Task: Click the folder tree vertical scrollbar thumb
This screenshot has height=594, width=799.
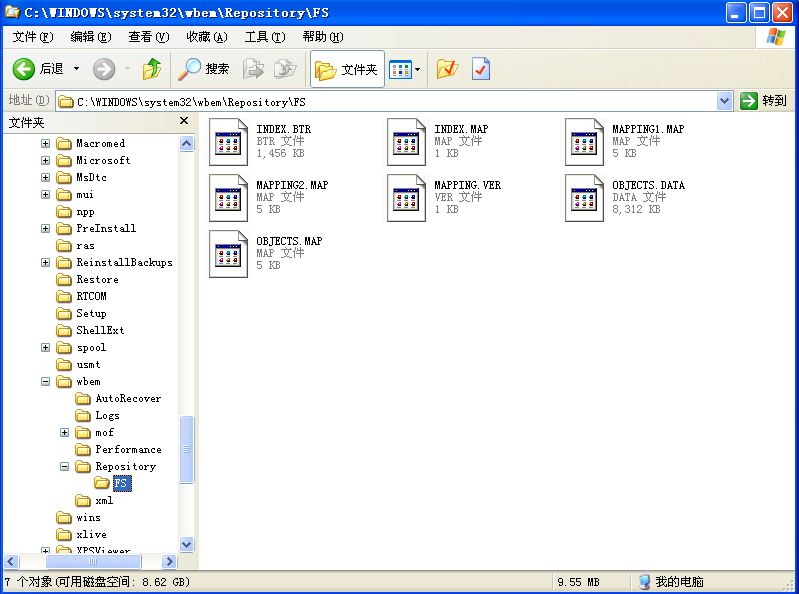Action: click(187, 449)
